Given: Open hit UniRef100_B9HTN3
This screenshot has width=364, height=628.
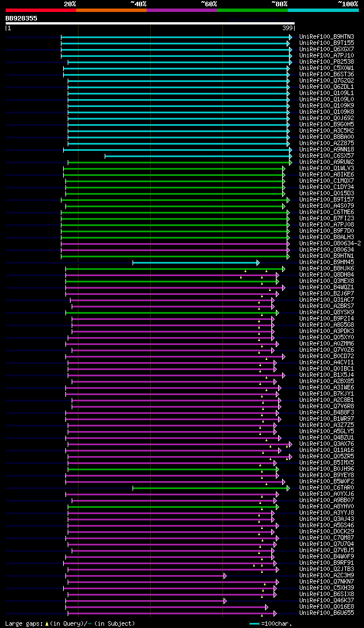Looking at the screenshot, I should point(326,37).
